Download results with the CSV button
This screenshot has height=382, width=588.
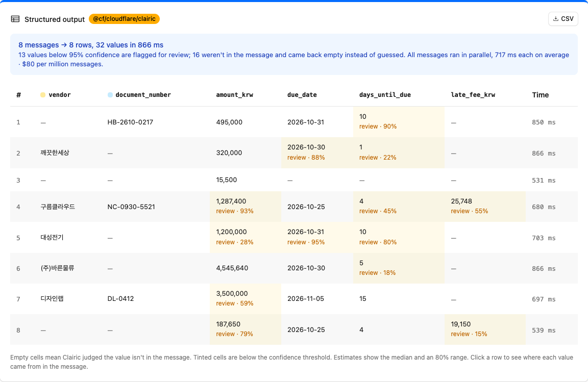563,19
